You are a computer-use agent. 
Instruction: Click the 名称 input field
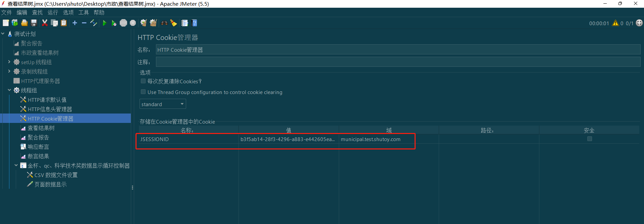tap(398, 50)
